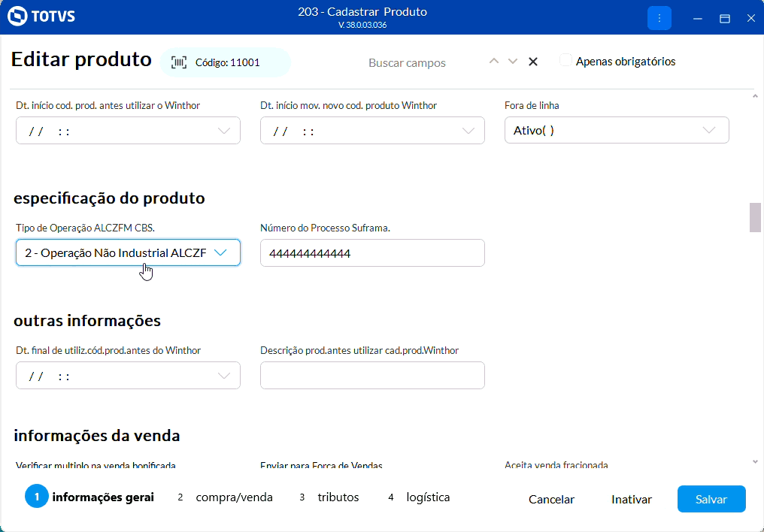The image size is (764, 532).
Task: Go to previous search result arrow
Action: point(494,62)
